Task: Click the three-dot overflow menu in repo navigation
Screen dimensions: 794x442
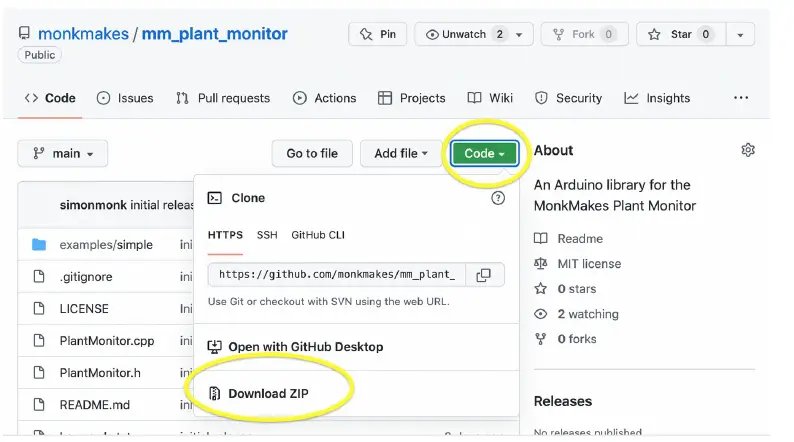Action: [741, 98]
